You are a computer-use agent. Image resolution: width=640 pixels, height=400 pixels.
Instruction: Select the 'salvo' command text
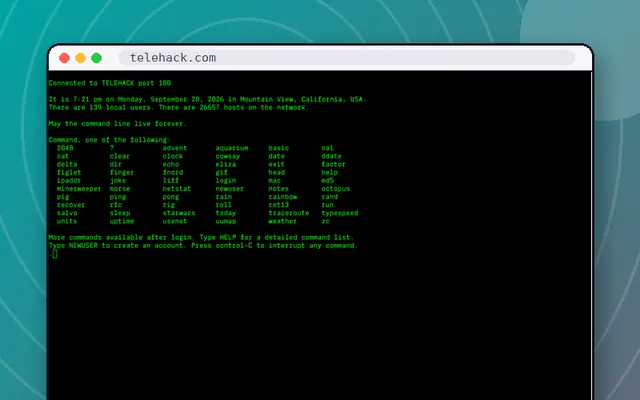point(67,213)
